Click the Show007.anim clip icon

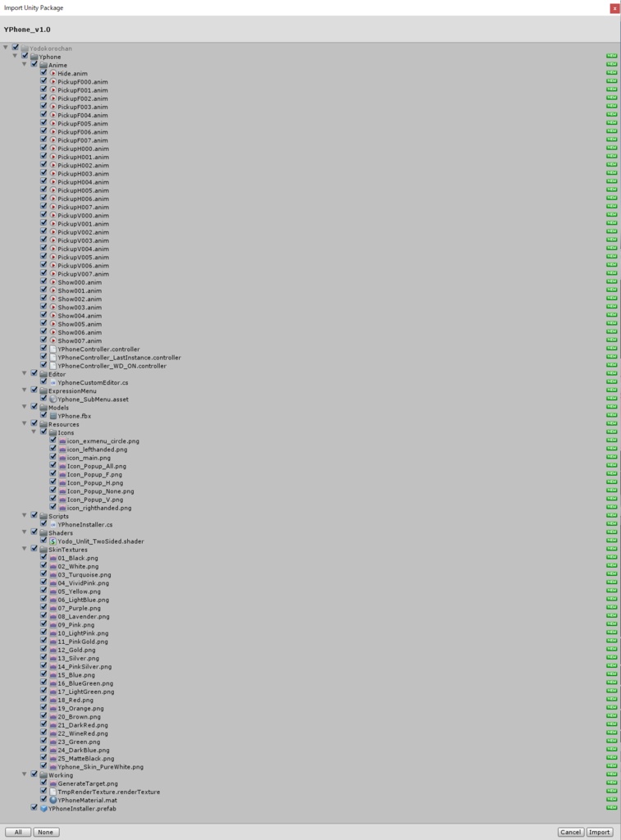pyautogui.click(x=53, y=340)
